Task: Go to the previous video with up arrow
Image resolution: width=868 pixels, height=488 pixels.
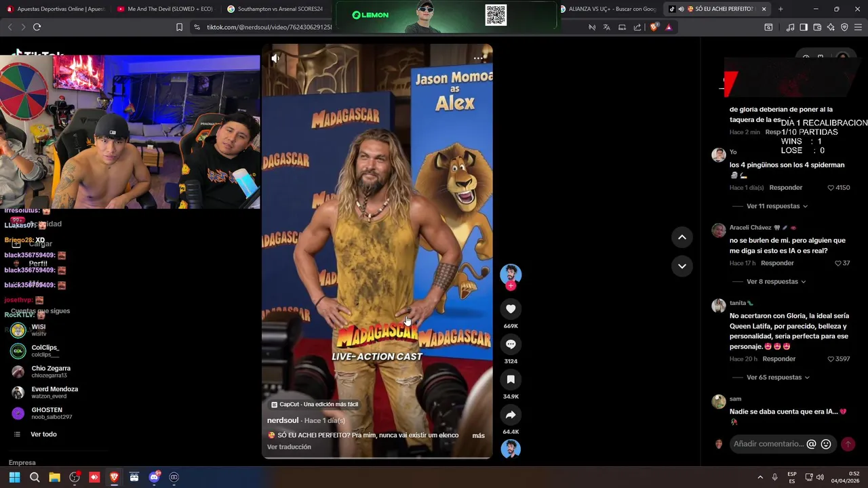Action: [682, 237]
